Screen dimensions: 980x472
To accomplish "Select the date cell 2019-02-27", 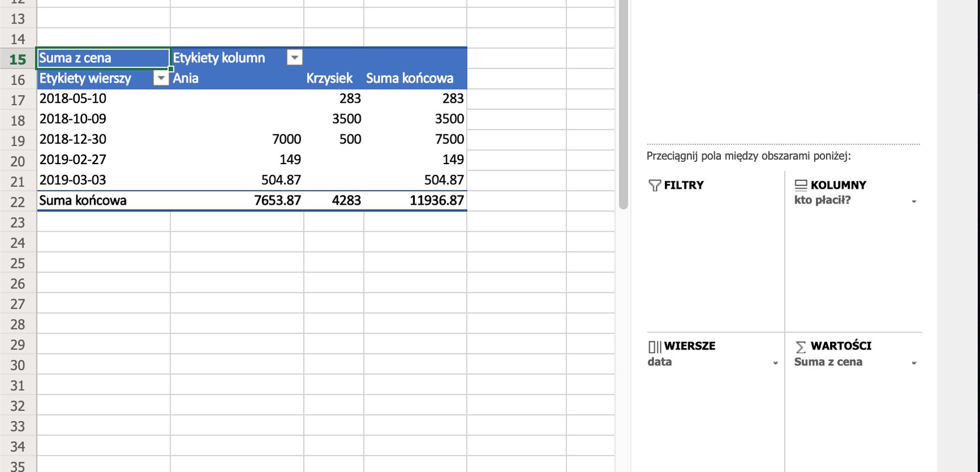I will pyautogui.click(x=103, y=160).
